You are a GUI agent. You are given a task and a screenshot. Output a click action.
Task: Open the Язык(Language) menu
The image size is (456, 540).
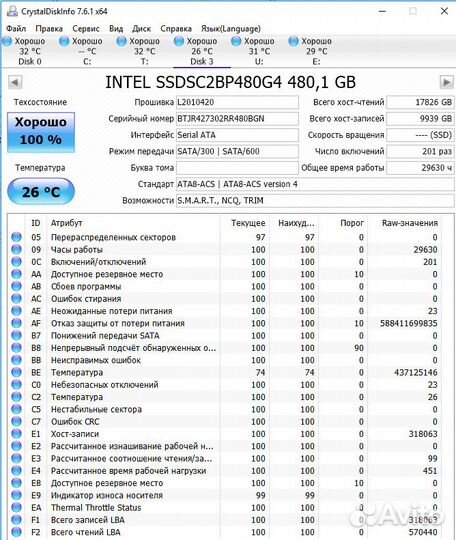click(x=231, y=29)
